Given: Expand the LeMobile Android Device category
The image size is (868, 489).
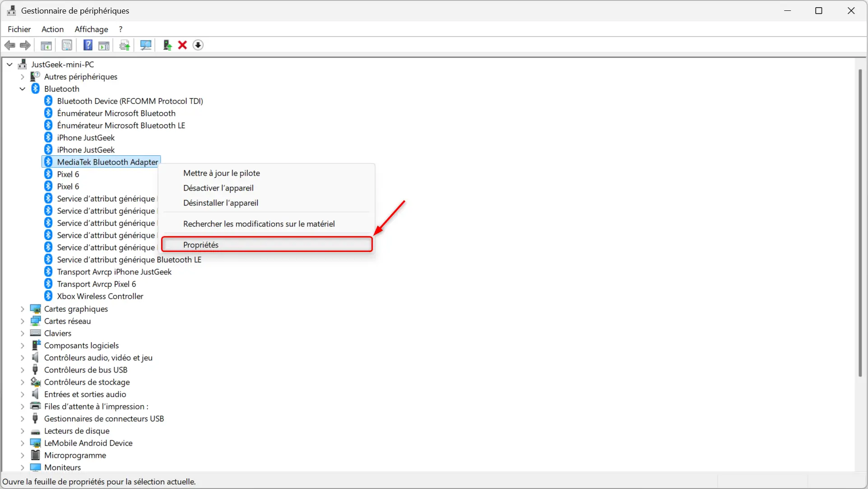Looking at the screenshot, I should (x=22, y=443).
